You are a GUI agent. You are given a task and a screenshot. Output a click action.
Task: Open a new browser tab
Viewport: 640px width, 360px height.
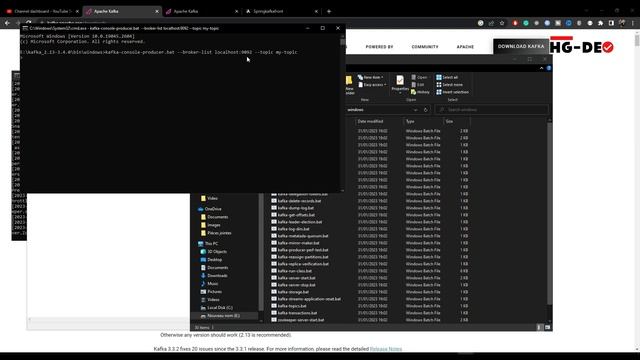pyautogui.click(x=329, y=11)
